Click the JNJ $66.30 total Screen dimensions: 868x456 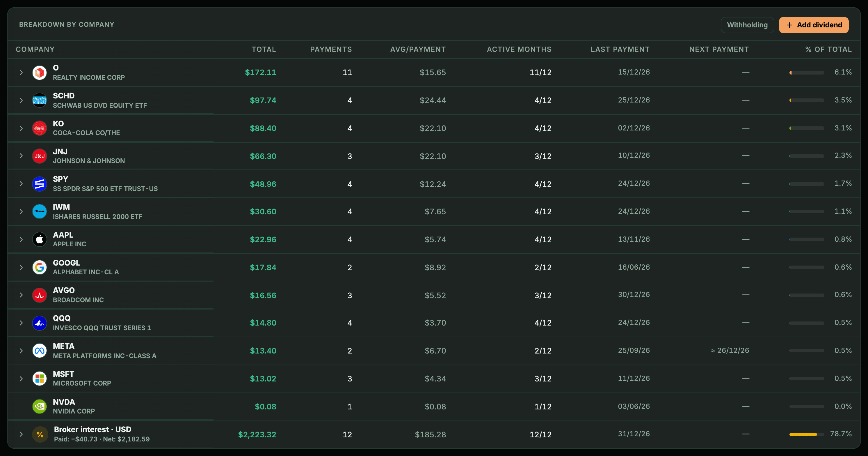263,156
